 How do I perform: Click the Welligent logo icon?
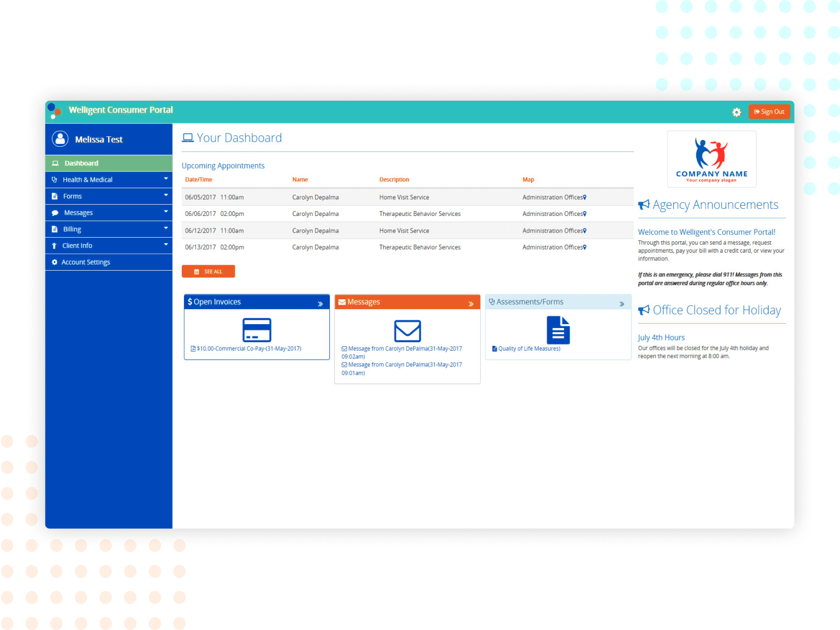coord(54,111)
